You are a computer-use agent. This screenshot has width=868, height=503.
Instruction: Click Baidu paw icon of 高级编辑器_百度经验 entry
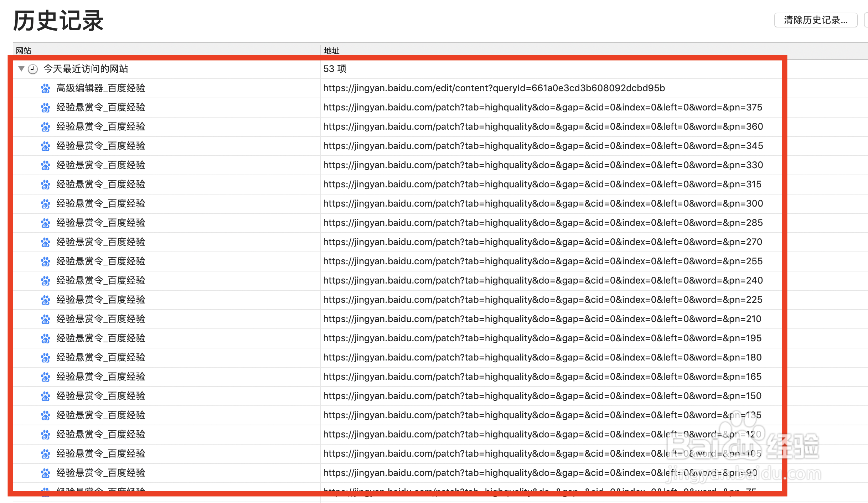click(x=45, y=88)
